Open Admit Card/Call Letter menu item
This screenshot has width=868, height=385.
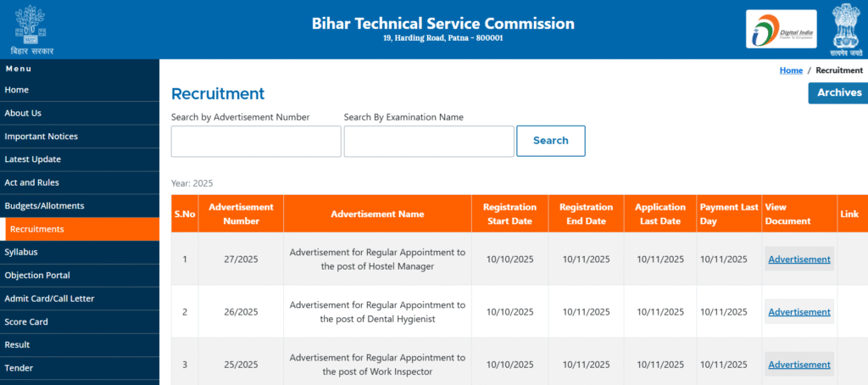(x=49, y=299)
